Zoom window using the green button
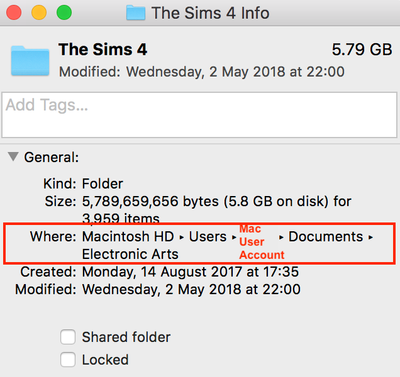Image resolution: width=400 pixels, height=377 pixels. [x=64, y=13]
